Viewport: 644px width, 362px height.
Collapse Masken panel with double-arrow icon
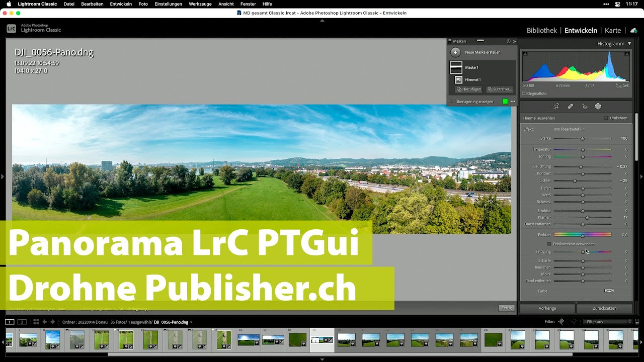click(514, 41)
